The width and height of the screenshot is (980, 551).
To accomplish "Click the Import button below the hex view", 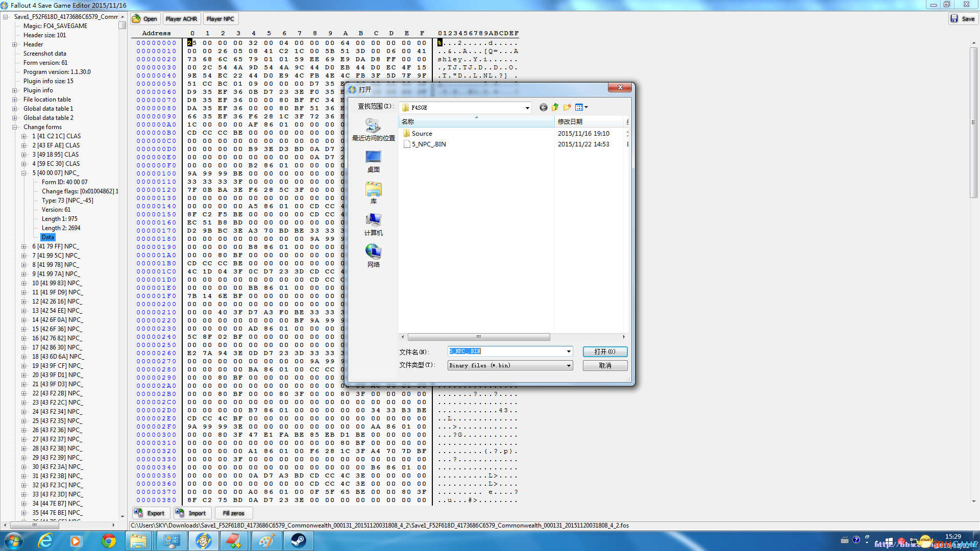I will click(191, 513).
